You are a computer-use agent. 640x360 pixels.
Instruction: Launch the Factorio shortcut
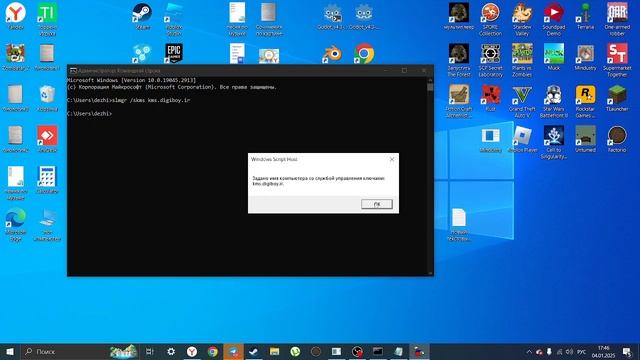[x=617, y=139]
